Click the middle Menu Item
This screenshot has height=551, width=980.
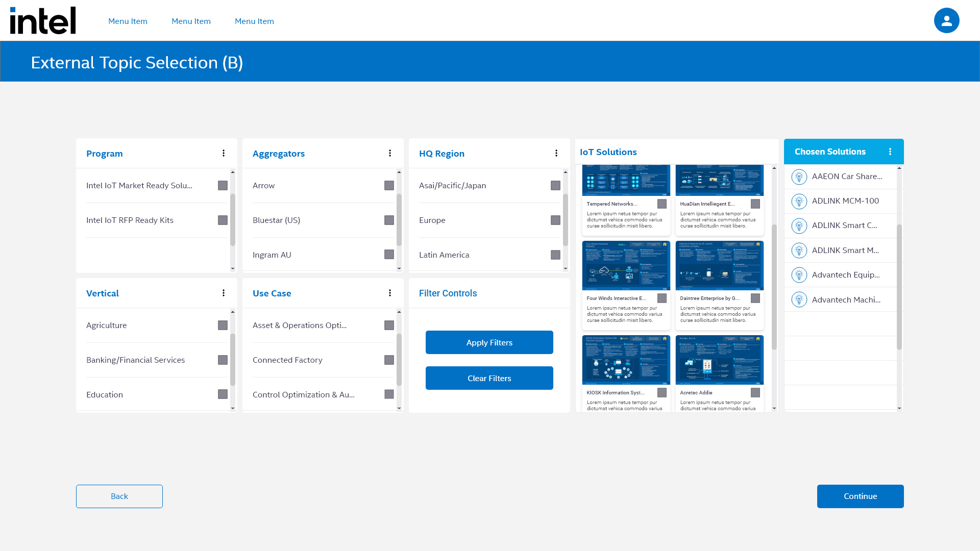pyautogui.click(x=191, y=21)
